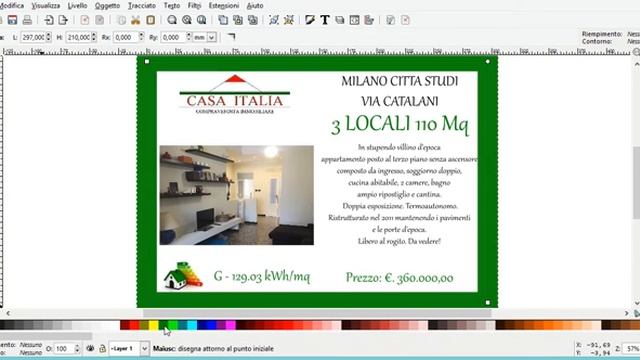Select the "Prezzo: €. 360.000,00" text
Viewport: 640px width, 360px height.
click(x=399, y=278)
